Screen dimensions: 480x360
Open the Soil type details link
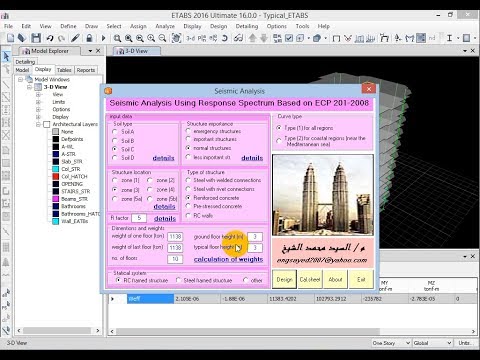point(163,158)
